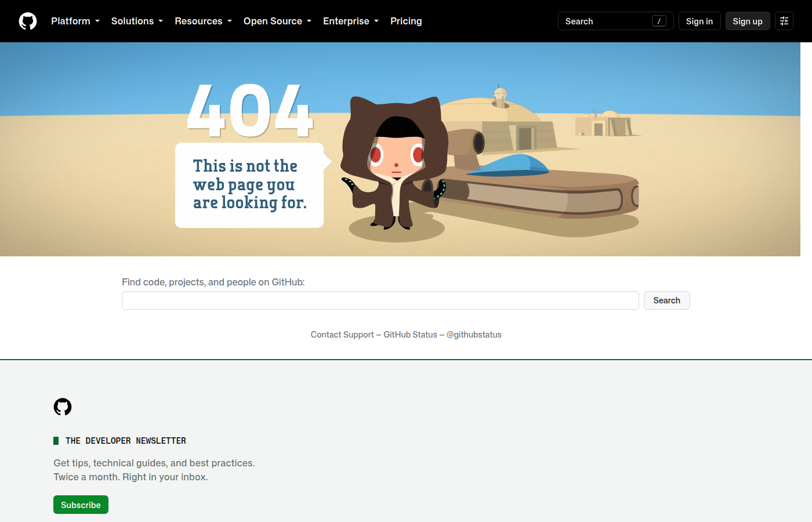Expand the Solutions dropdown menu

pos(137,21)
